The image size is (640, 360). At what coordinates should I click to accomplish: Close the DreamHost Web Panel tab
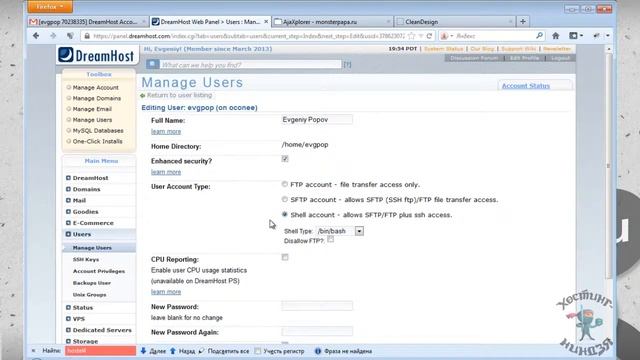tap(266, 22)
